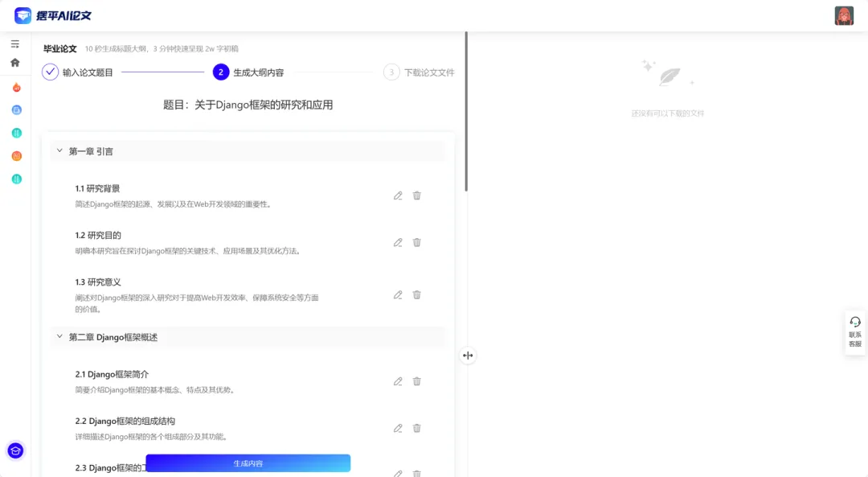Select the 下载论文文件 step indicator
868x477 pixels.
391,72
